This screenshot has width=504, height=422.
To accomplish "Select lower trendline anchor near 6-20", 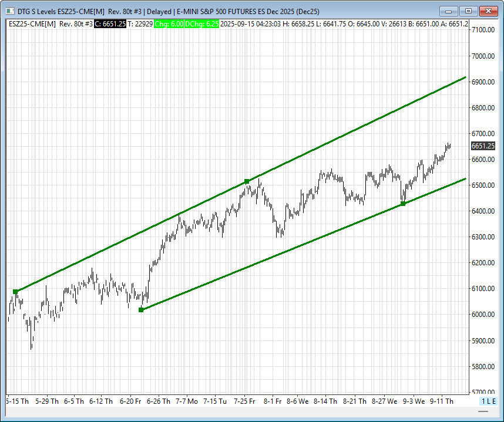I will pyautogui.click(x=141, y=309).
